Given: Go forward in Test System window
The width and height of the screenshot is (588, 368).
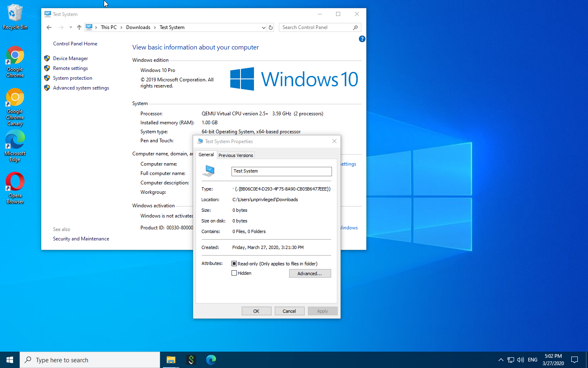Looking at the screenshot, I should pyautogui.click(x=61, y=27).
